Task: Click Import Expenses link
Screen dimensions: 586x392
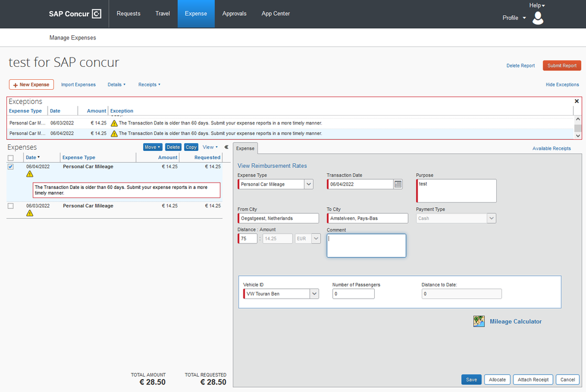Action: coord(78,85)
